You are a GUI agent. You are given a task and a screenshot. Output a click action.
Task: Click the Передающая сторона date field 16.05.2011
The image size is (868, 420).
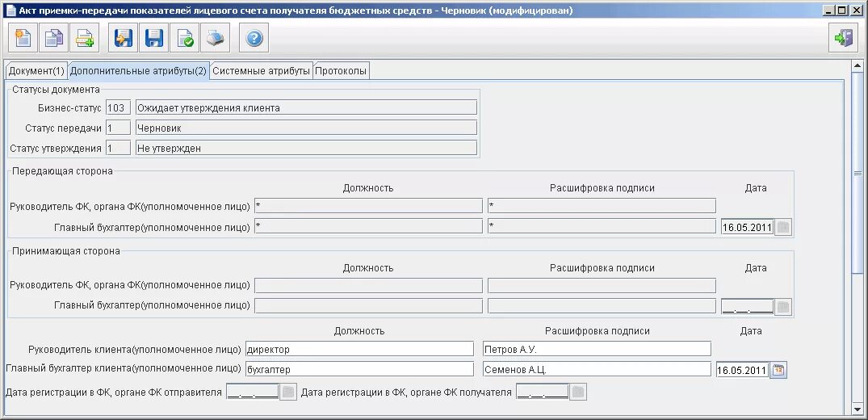point(747,227)
